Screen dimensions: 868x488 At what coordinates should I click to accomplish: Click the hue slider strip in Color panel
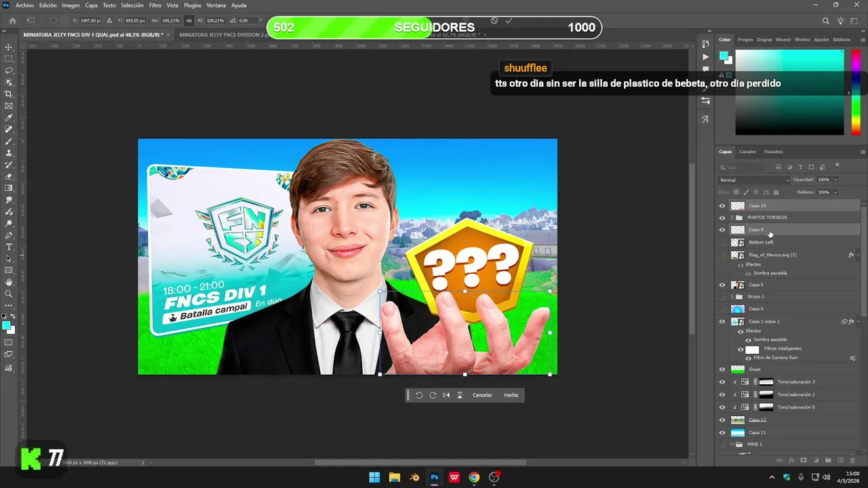pos(856,92)
